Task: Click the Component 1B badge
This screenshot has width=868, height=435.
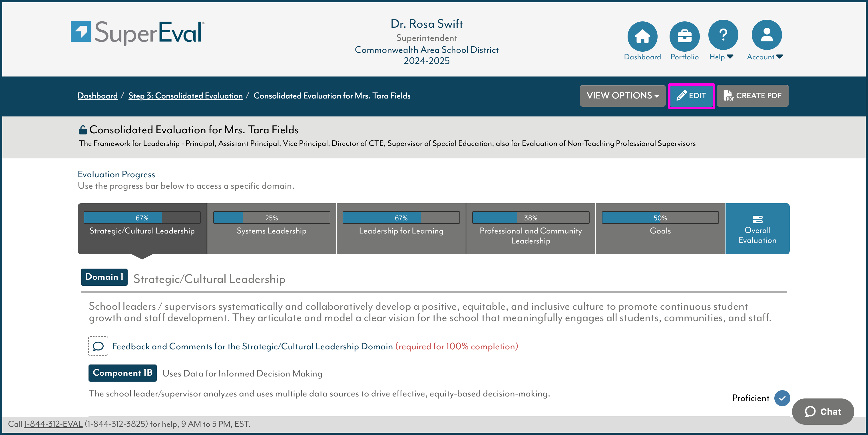Action: (122, 373)
